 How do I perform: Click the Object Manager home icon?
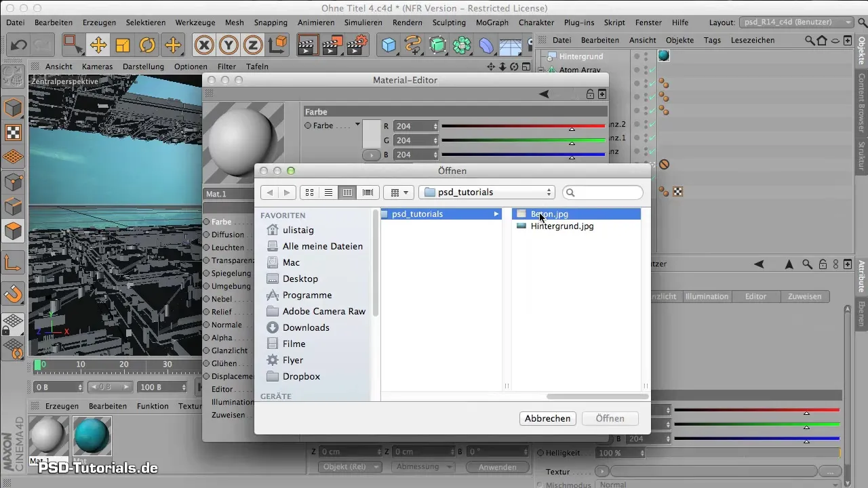point(822,40)
